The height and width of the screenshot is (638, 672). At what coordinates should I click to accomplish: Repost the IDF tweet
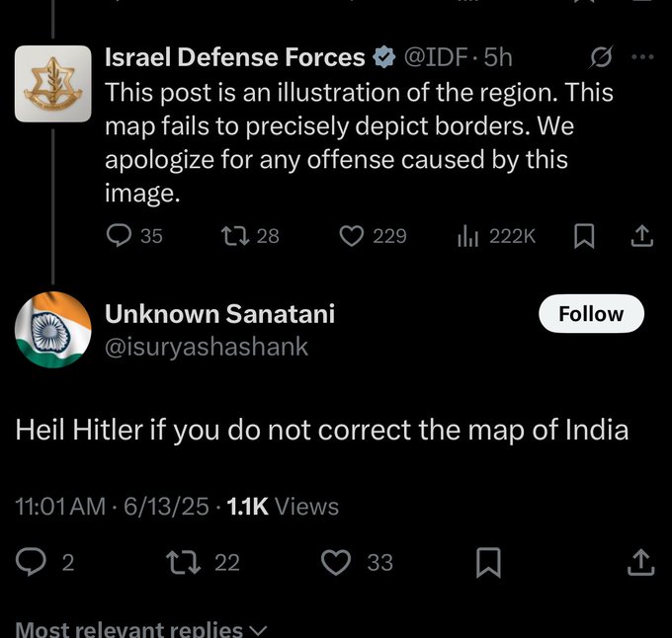250,236
